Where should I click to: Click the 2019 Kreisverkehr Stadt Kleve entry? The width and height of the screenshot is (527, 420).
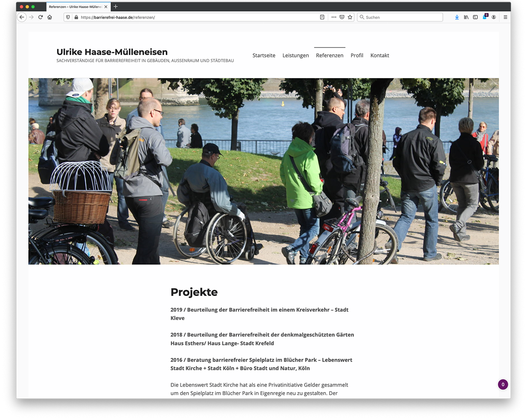click(x=260, y=314)
